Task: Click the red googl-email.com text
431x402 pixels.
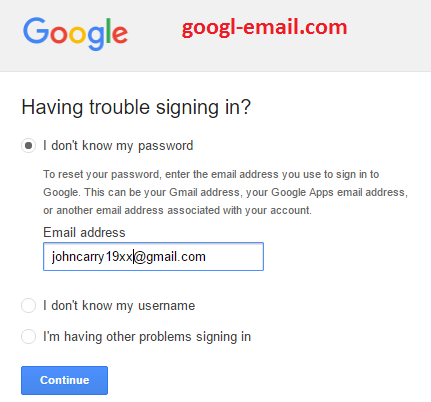Action: pyautogui.click(x=264, y=28)
